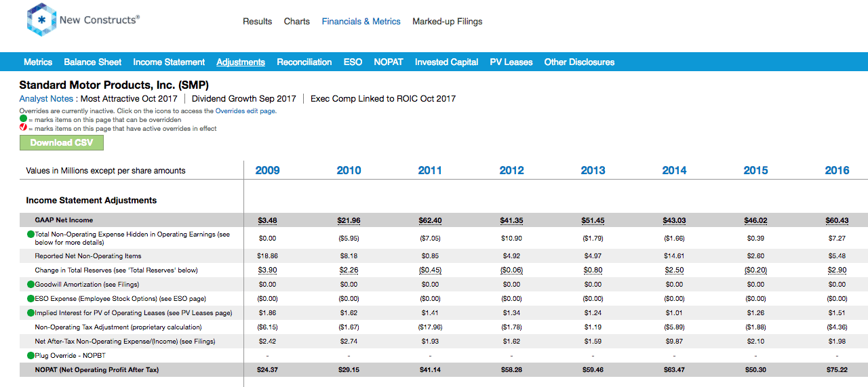Click the green legend dot for overridable items
The image size is (868, 387).
[23, 119]
